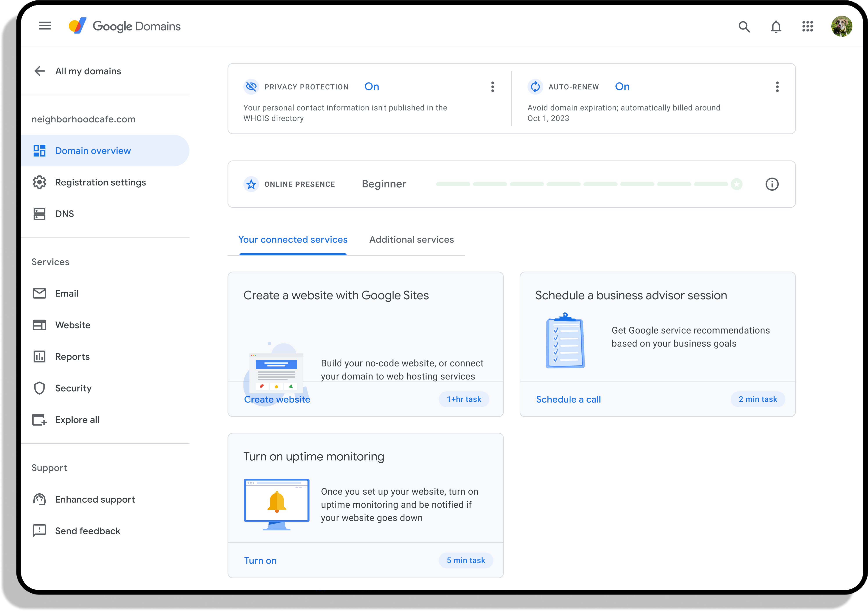This screenshot has height=611, width=868.
Task: Open search with the magnifier icon
Action: 744,27
